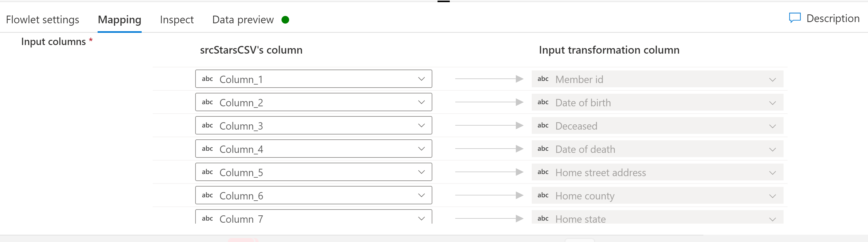Click the abc icon next to Deceased
The image size is (868, 242).
[x=543, y=125]
